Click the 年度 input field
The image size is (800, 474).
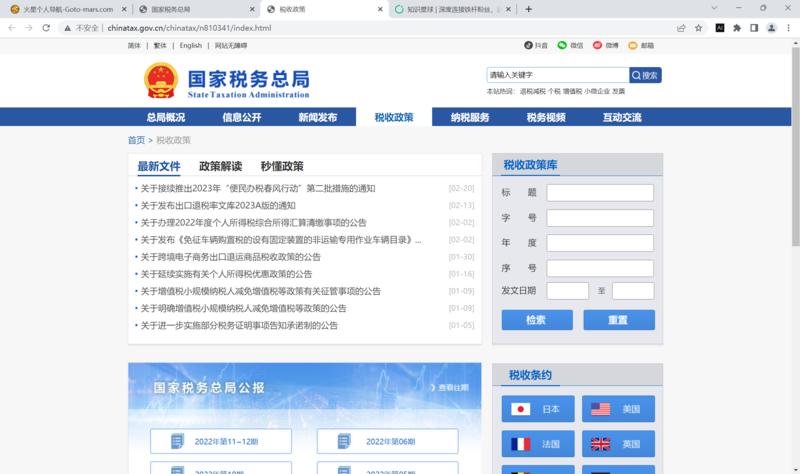[x=600, y=243]
